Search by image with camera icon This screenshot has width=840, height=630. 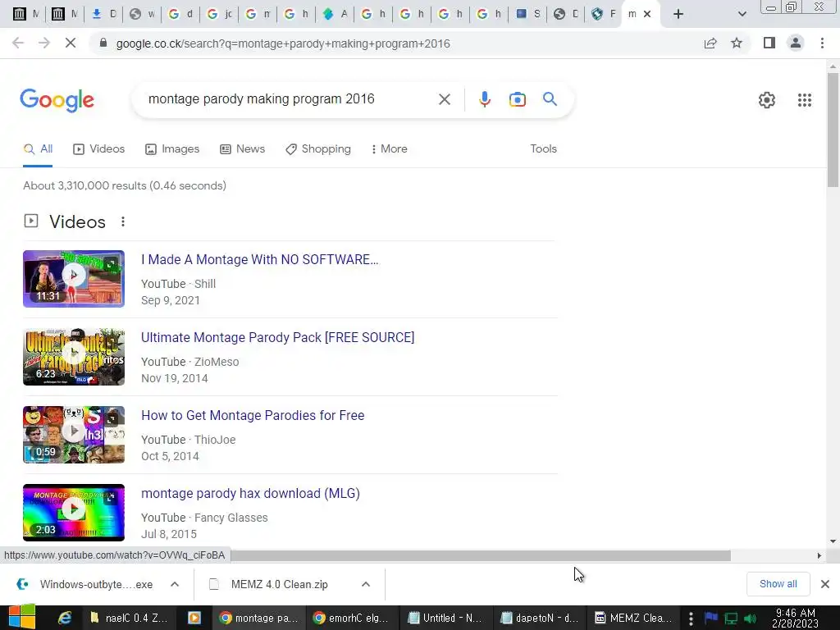(x=517, y=99)
